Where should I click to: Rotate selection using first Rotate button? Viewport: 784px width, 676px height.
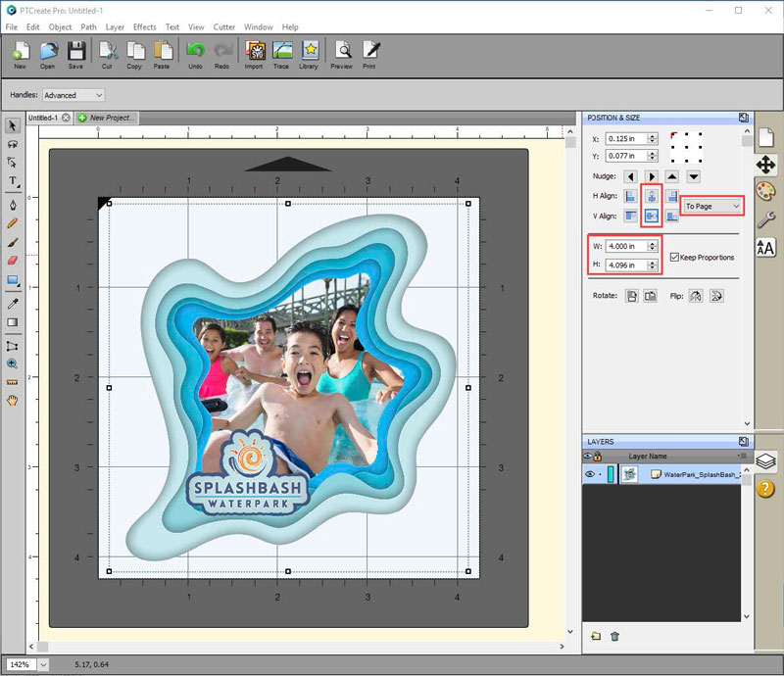pos(632,296)
